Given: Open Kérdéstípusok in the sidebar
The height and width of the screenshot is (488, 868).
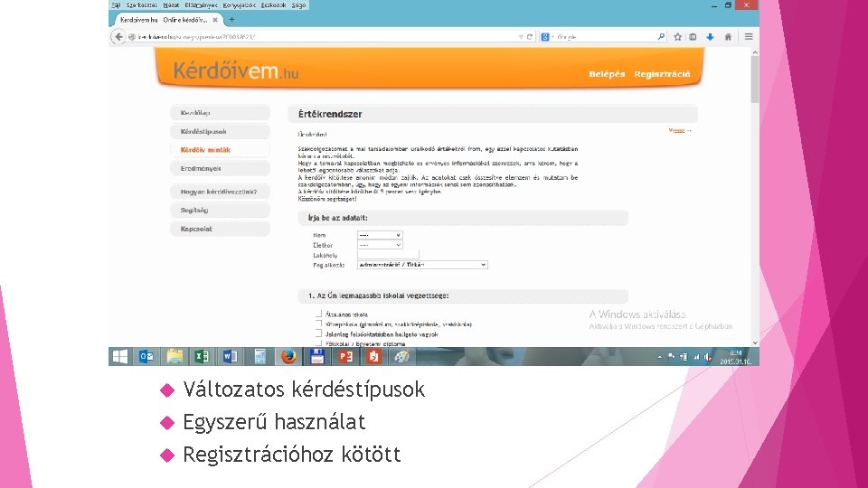Looking at the screenshot, I should point(220,132).
